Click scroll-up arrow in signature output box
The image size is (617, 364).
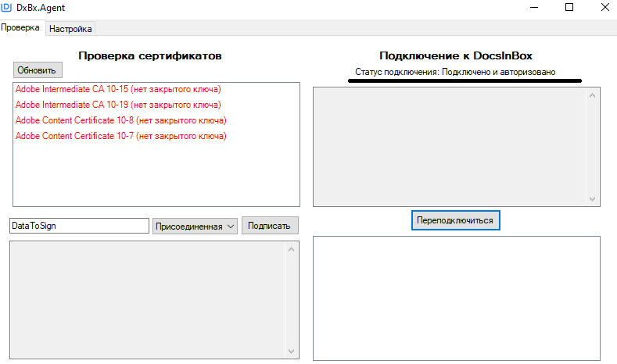coord(292,249)
